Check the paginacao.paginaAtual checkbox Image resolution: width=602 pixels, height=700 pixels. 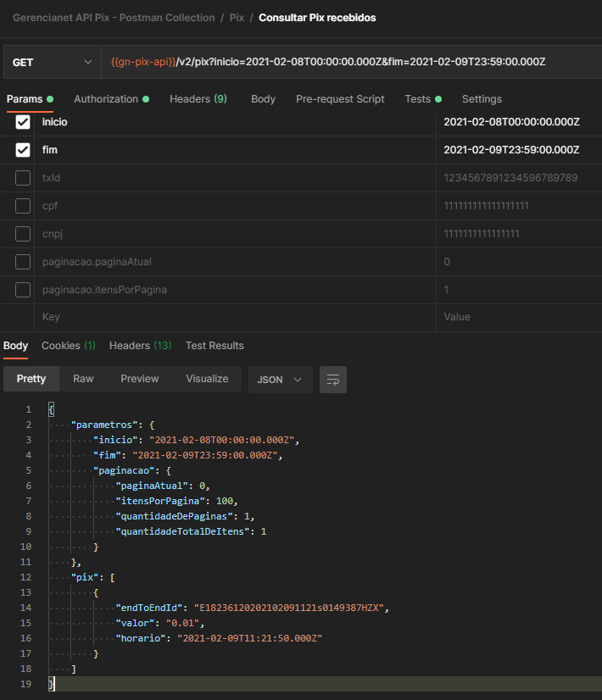coord(23,262)
